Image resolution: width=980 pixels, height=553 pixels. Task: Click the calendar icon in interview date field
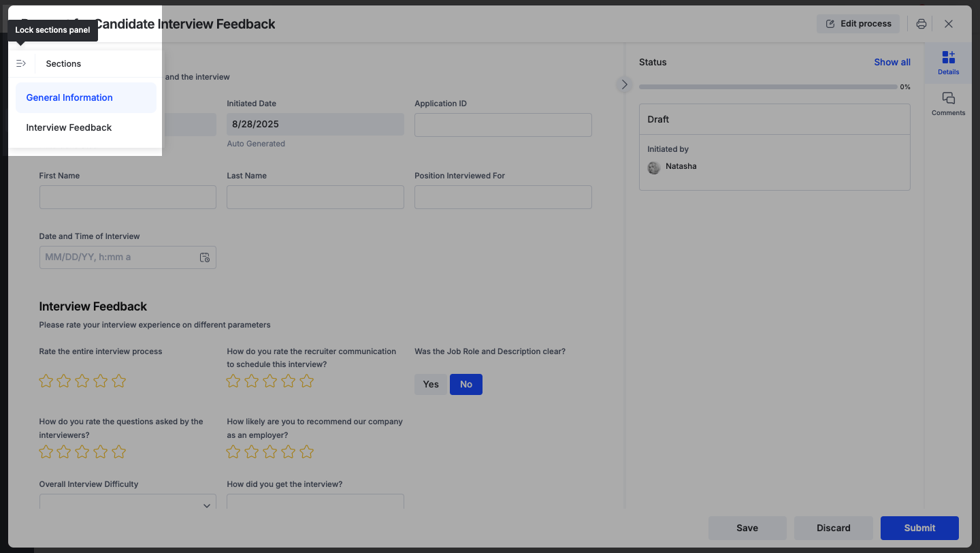tap(205, 257)
